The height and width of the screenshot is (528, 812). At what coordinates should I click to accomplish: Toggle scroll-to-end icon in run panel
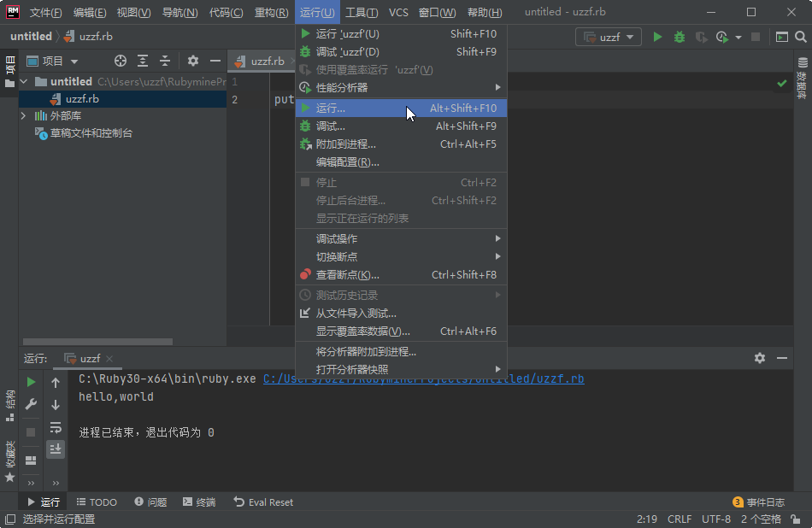tap(56, 449)
